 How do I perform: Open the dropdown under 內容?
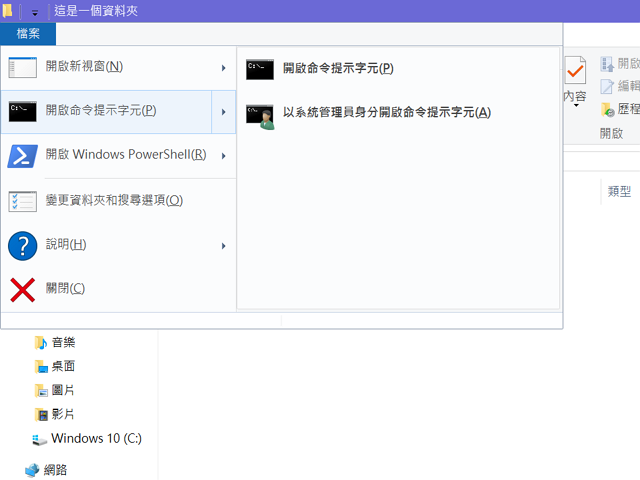click(576, 106)
